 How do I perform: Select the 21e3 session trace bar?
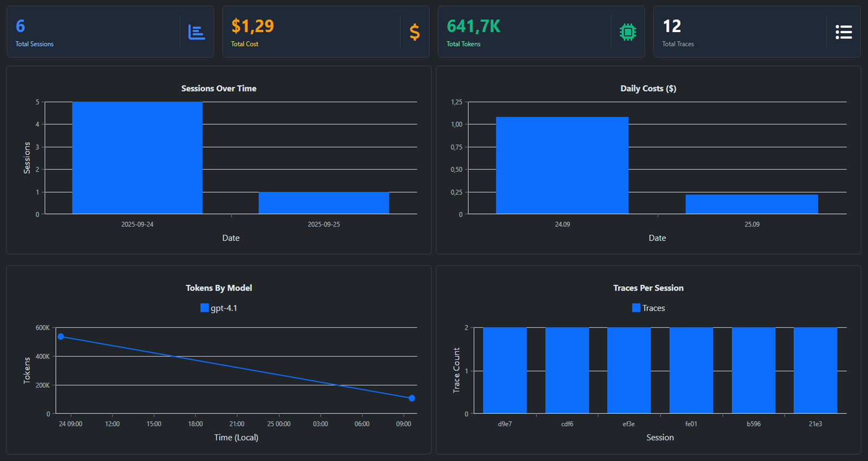815,370
